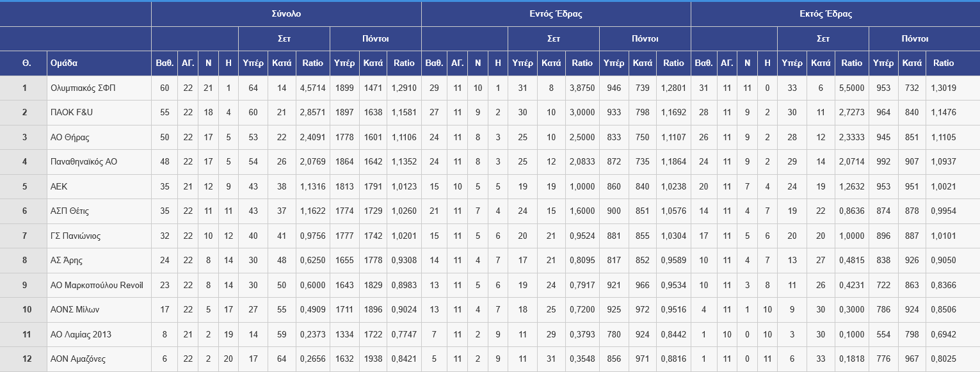The image size is (980, 372).
Task: Click the Βαθ. column header under Σύνολο
Action: tap(165, 63)
